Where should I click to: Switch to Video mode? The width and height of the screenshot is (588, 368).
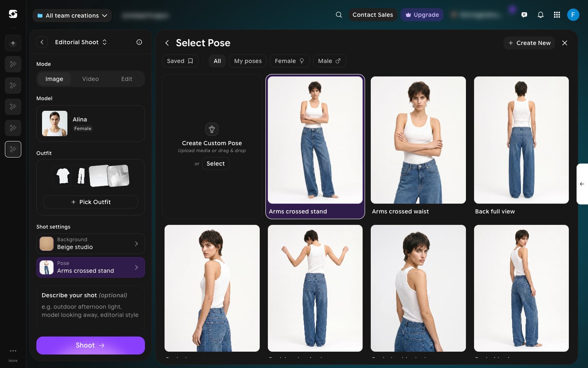(x=91, y=79)
